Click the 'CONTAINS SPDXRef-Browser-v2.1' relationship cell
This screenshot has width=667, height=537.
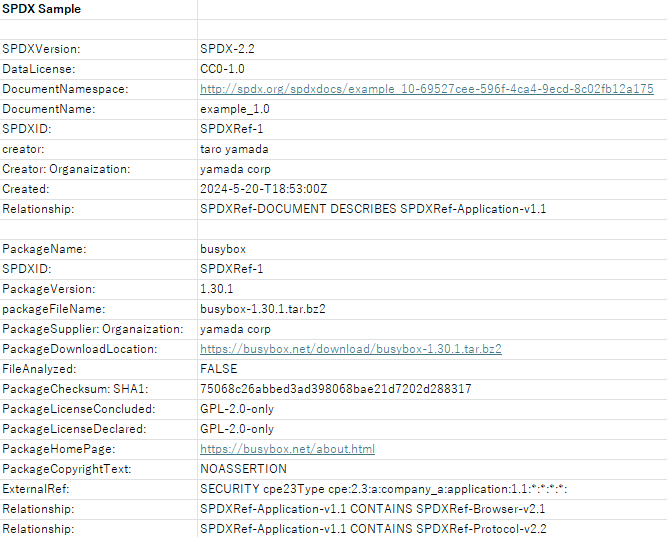click(x=372, y=509)
